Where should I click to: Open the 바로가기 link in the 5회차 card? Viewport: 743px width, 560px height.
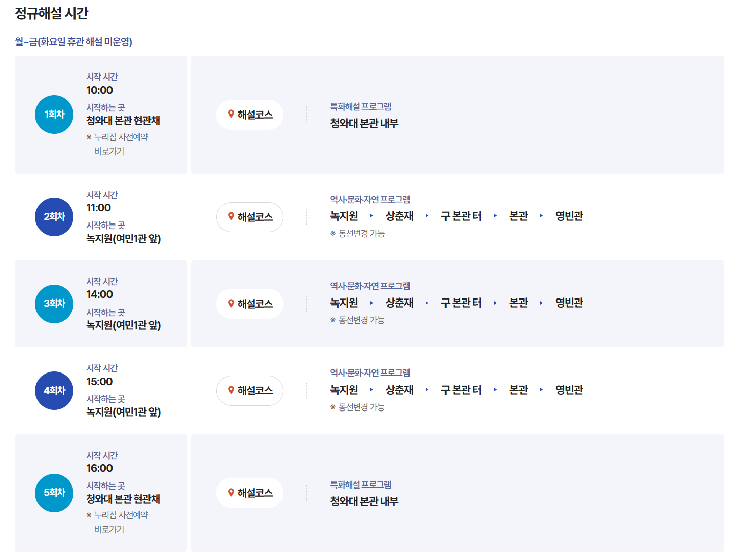click(110, 530)
